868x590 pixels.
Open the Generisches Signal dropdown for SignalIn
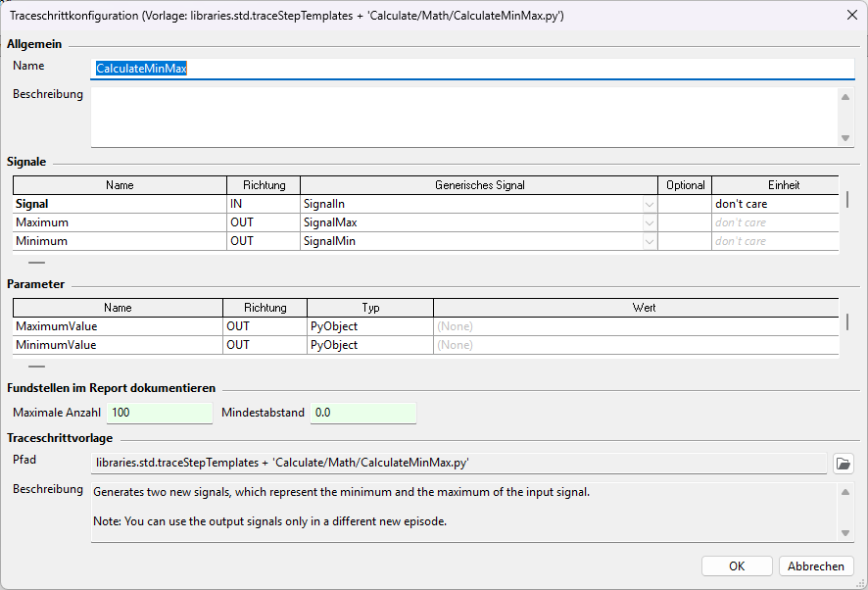(650, 204)
